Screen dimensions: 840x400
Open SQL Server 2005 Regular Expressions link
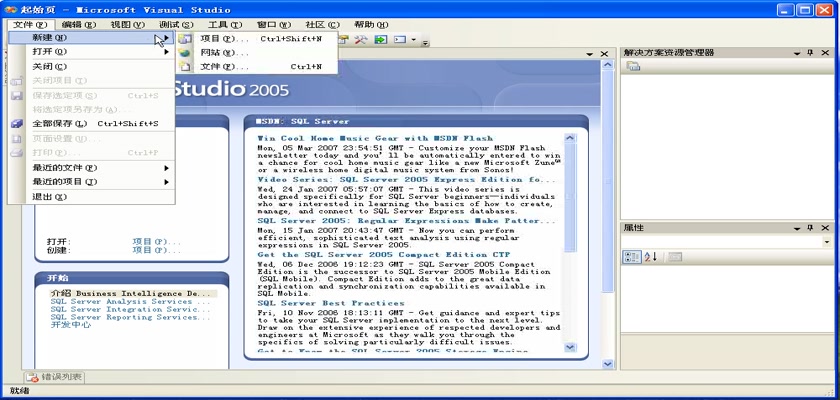click(406, 221)
